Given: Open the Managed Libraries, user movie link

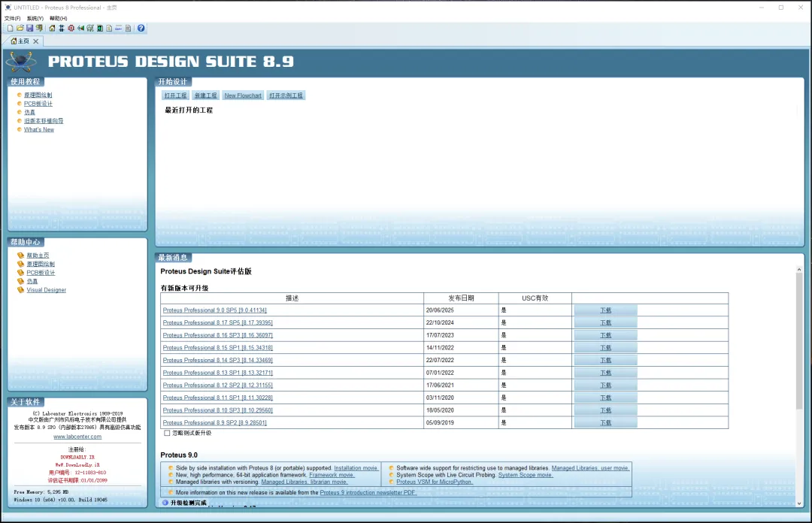Looking at the screenshot, I should point(590,468).
